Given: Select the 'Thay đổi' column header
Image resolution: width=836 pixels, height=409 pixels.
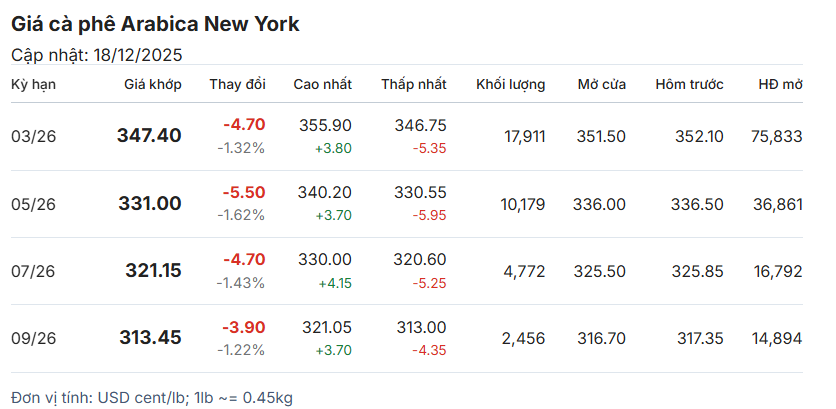Looking at the screenshot, I should point(237,84).
